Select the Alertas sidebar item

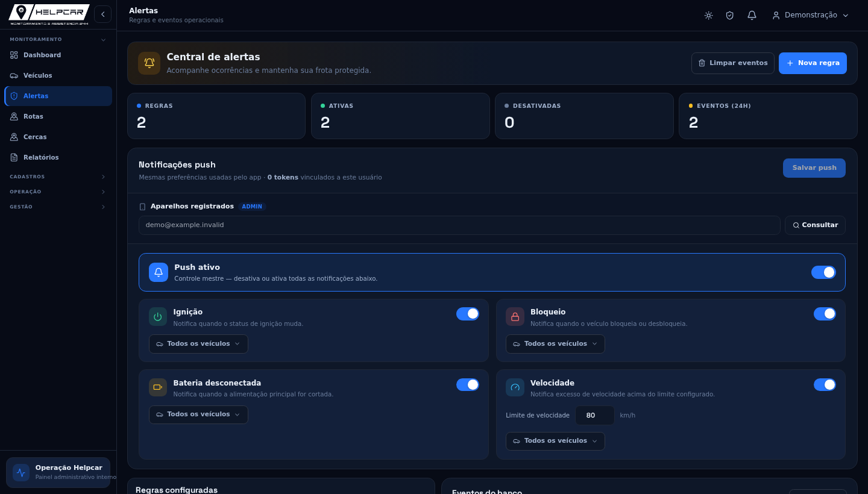(58, 96)
